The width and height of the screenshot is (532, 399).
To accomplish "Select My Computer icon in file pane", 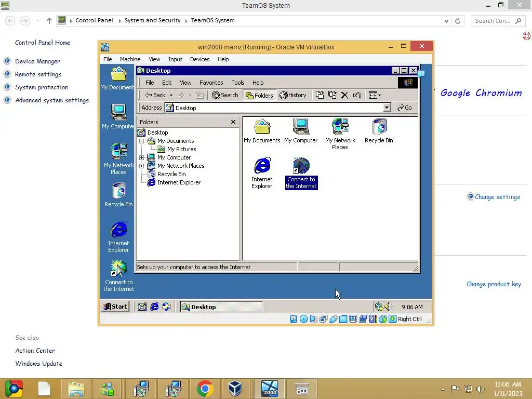I will [x=301, y=131].
